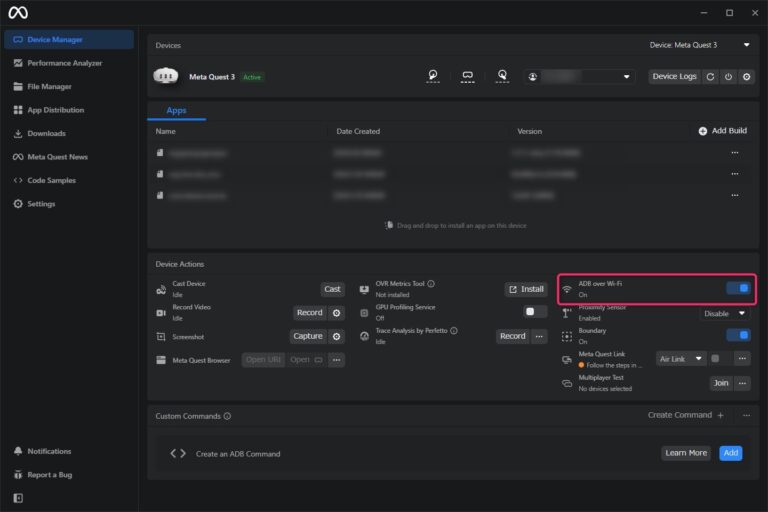
Task: Open device settings gear icon
Action: (x=746, y=76)
